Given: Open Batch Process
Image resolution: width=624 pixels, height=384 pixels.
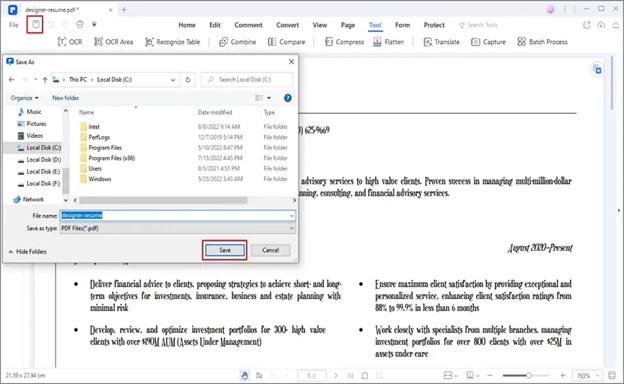Looking at the screenshot, I should [x=542, y=42].
